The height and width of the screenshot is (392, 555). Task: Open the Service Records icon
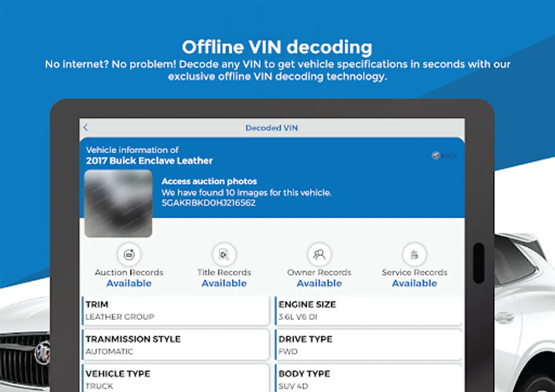(x=414, y=255)
